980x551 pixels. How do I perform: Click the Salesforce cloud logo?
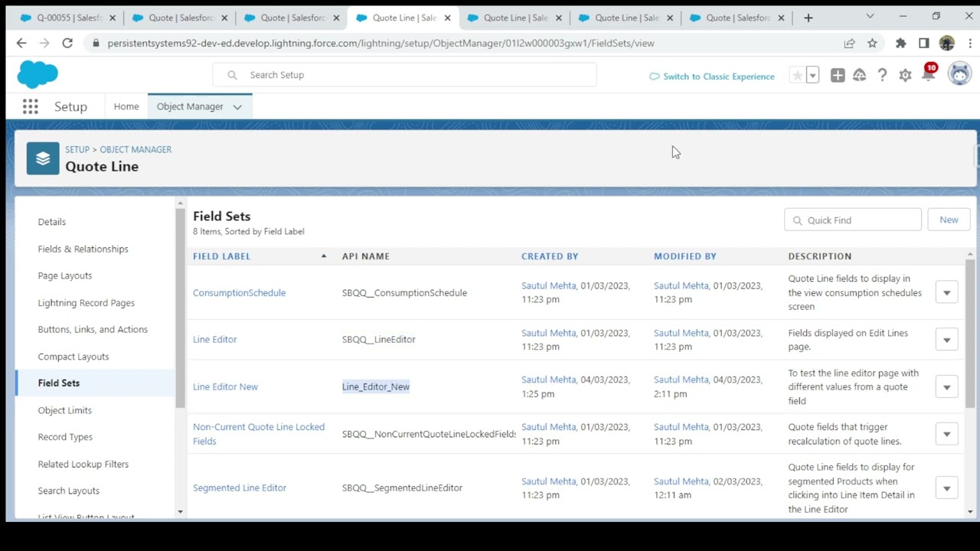pos(38,74)
